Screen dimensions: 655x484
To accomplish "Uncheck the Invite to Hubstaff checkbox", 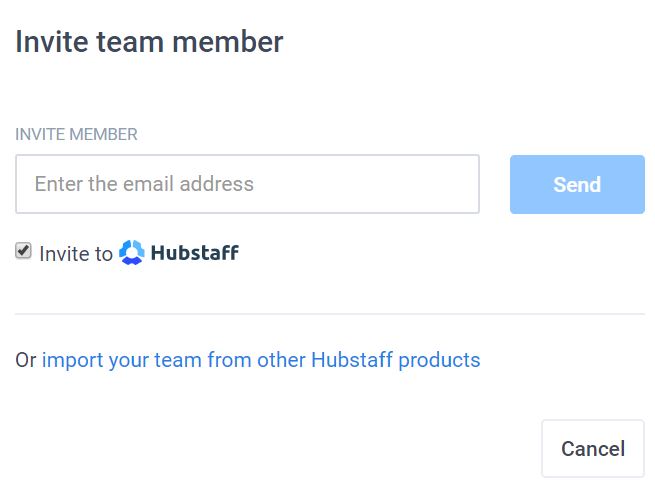I will 23,251.
